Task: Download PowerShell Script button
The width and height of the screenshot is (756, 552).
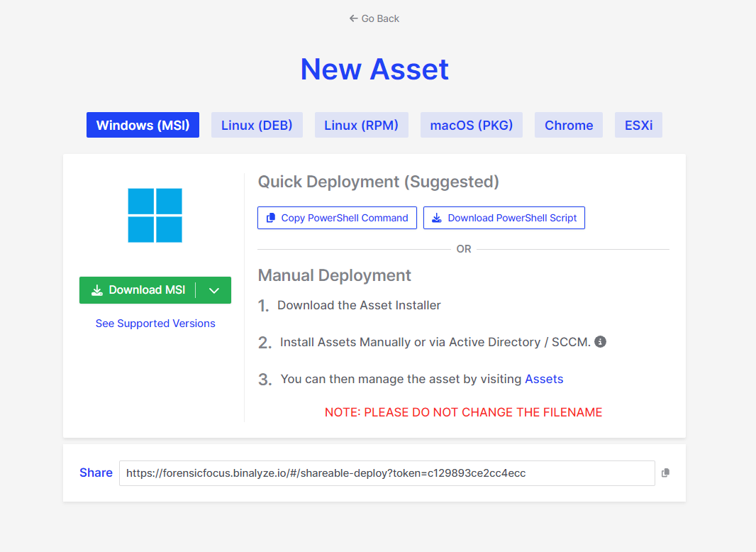Action: pyautogui.click(x=504, y=218)
